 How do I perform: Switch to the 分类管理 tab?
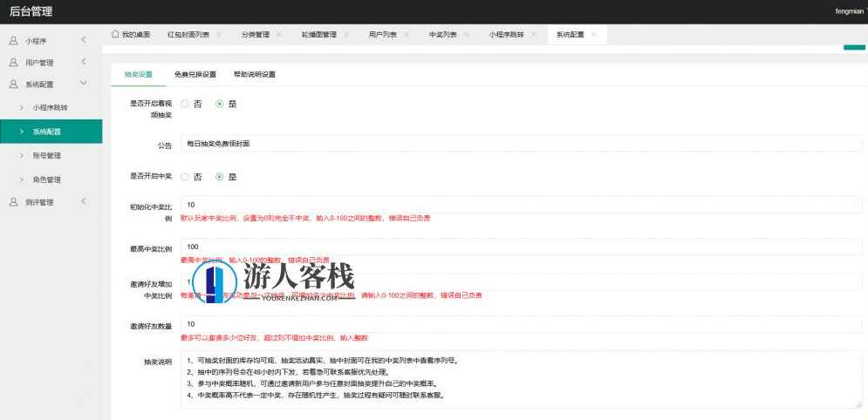256,34
